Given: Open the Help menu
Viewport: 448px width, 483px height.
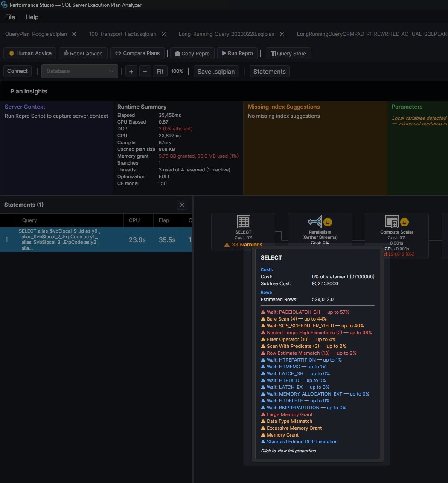Looking at the screenshot, I should click(x=32, y=17).
